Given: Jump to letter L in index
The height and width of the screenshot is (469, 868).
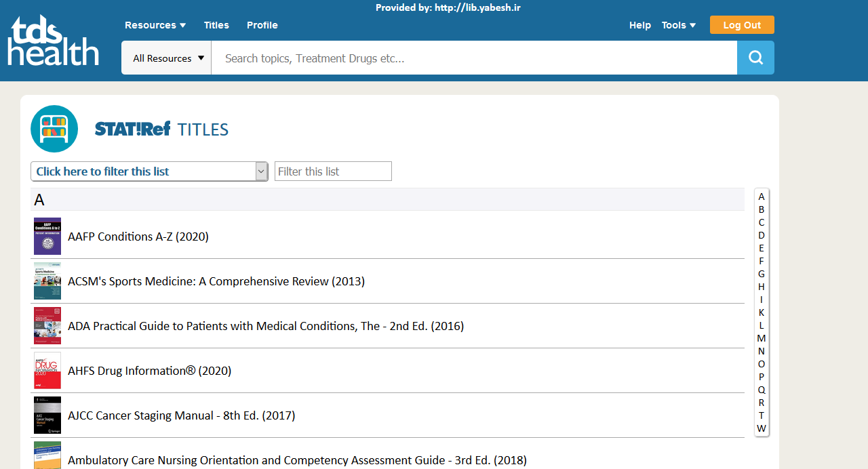Looking at the screenshot, I should tap(762, 325).
